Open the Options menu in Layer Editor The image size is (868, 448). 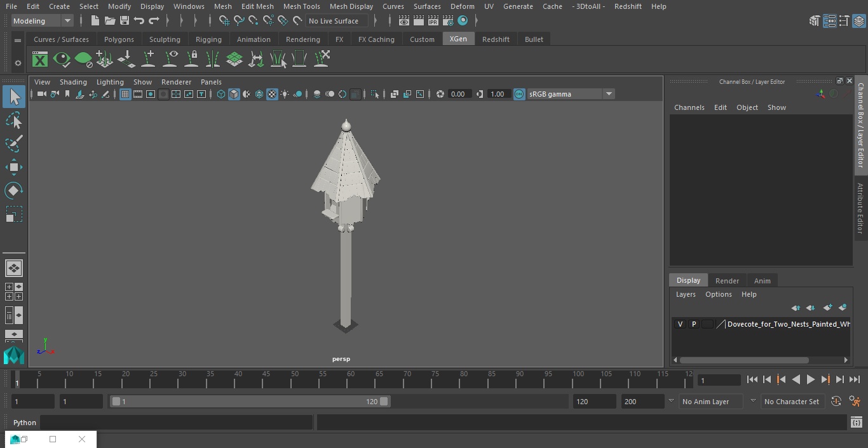pos(719,294)
